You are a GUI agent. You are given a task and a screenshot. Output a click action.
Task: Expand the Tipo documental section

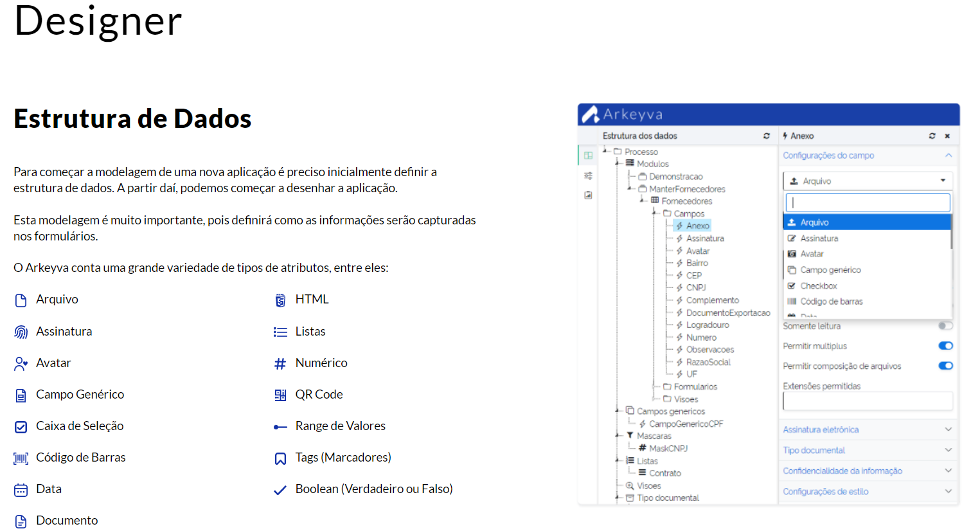tap(868, 449)
